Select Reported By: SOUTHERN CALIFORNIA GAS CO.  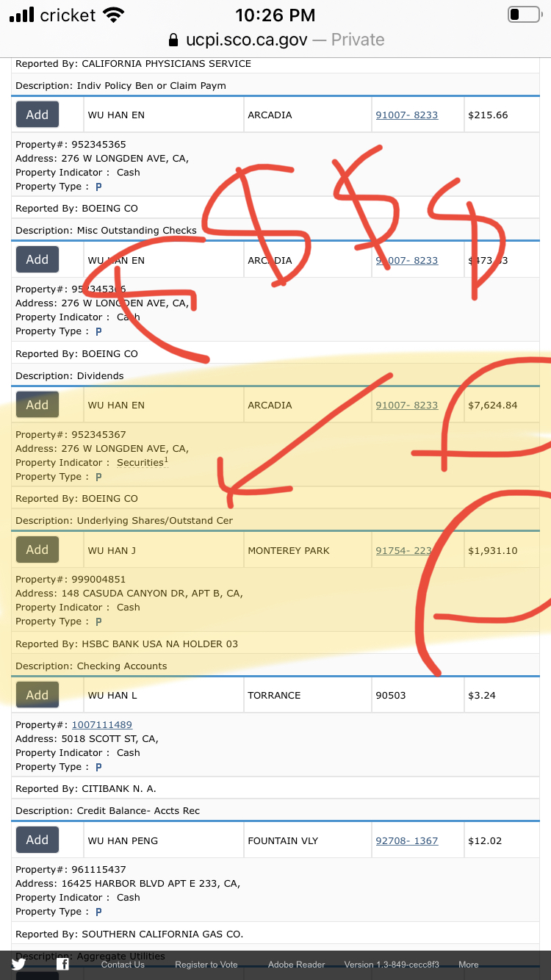pyautogui.click(x=129, y=934)
